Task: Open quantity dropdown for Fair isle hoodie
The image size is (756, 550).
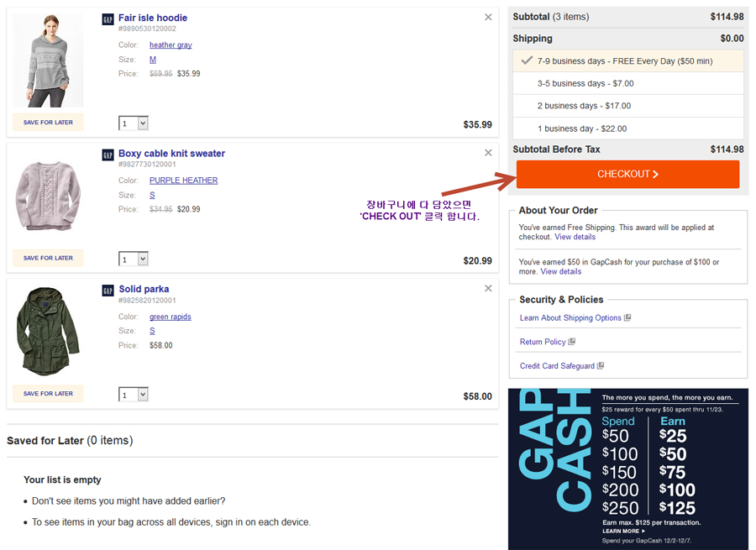Action: [x=134, y=123]
